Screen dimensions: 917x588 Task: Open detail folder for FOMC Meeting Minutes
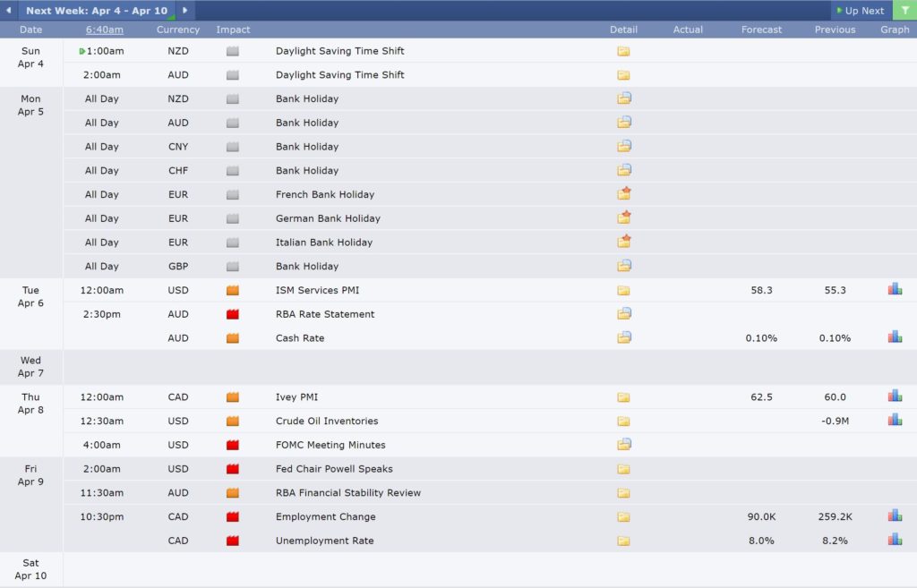624,445
